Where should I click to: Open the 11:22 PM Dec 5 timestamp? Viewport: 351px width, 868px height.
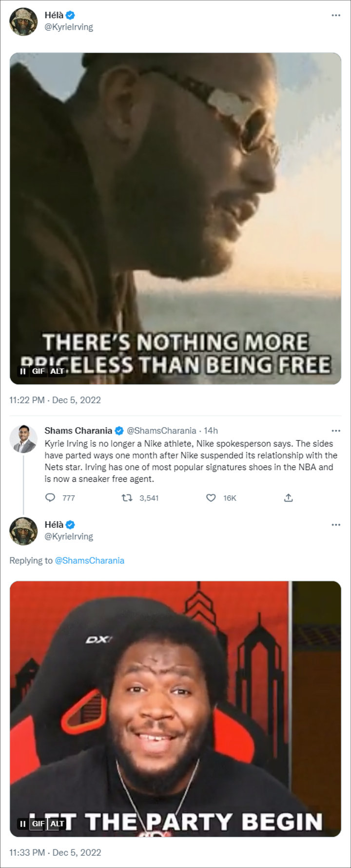(55, 400)
